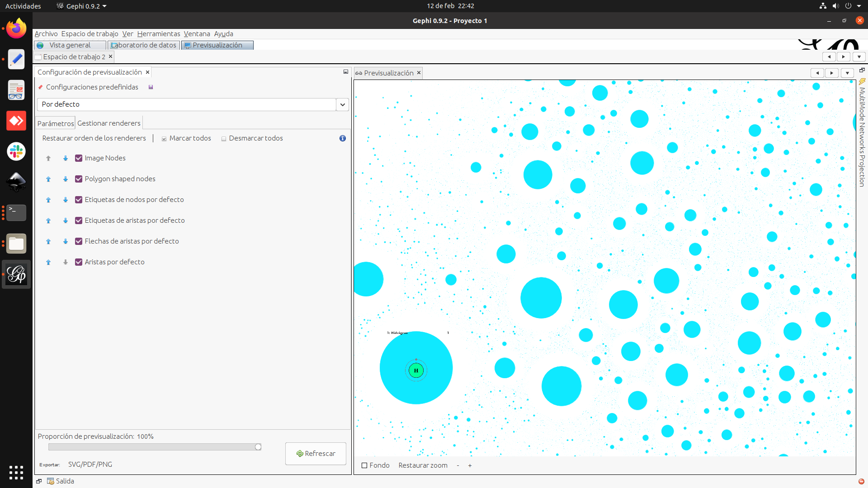
Task: Click the save preset diskette icon
Action: [x=151, y=87]
